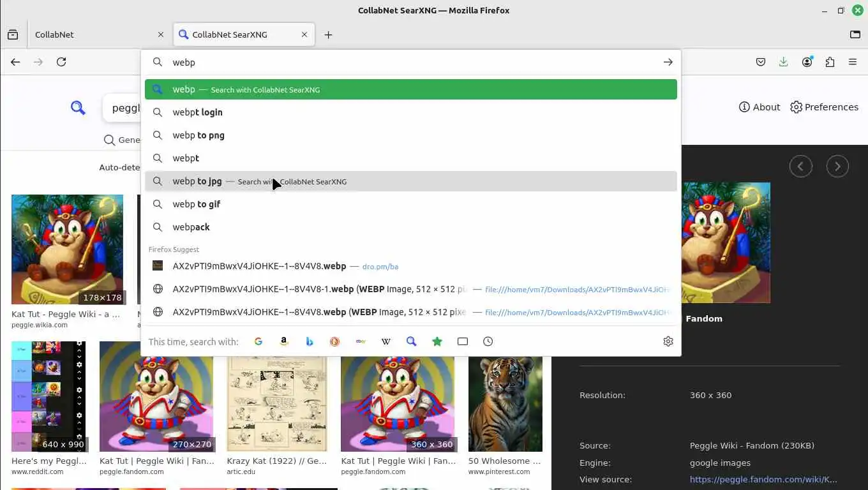Image resolution: width=868 pixels, height=490 pixels.
Task: Pick the suggestion reading exactly 'webpt'
Action: click(x=411, y=158)
